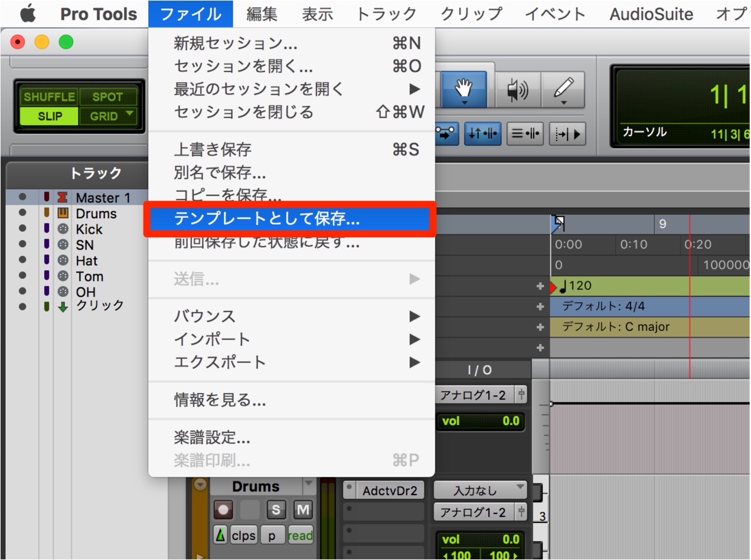Viewport: 751px width, 560px height.
Task: Solo the Drums track with S
Action: pyautogui.click(x=276, y=510)
